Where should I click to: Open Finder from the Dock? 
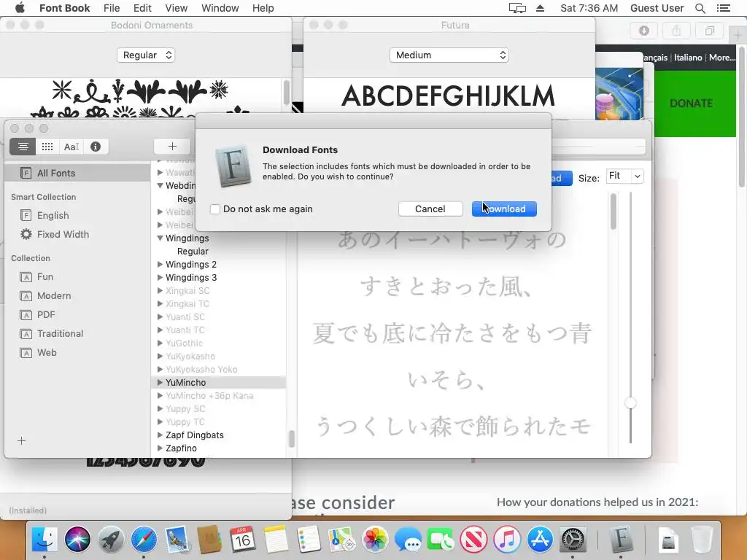point(44,539)
